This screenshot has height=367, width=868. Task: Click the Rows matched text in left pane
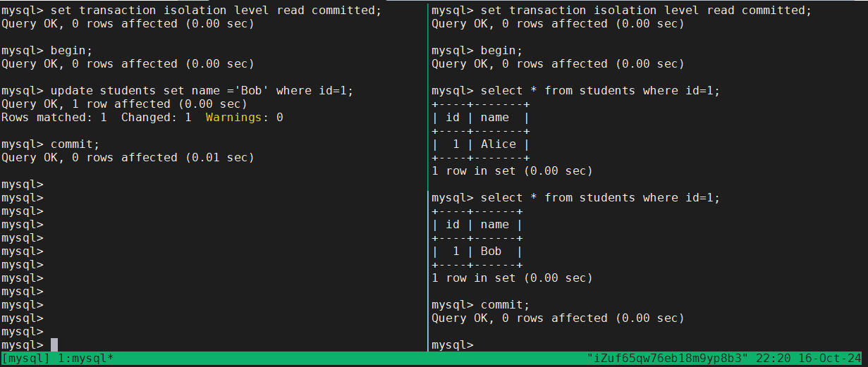click(x=54, y=117)
